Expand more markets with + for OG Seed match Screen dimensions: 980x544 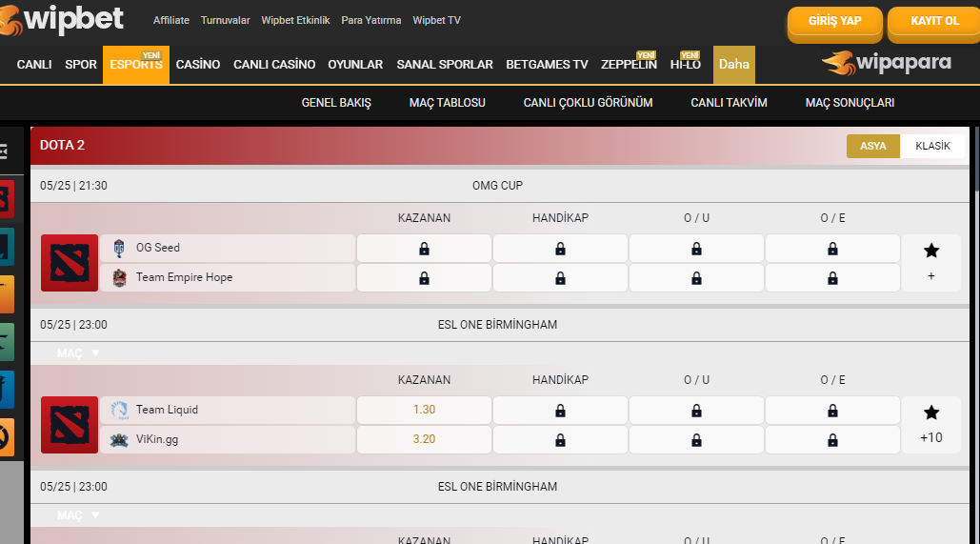[x=931, y=275]
